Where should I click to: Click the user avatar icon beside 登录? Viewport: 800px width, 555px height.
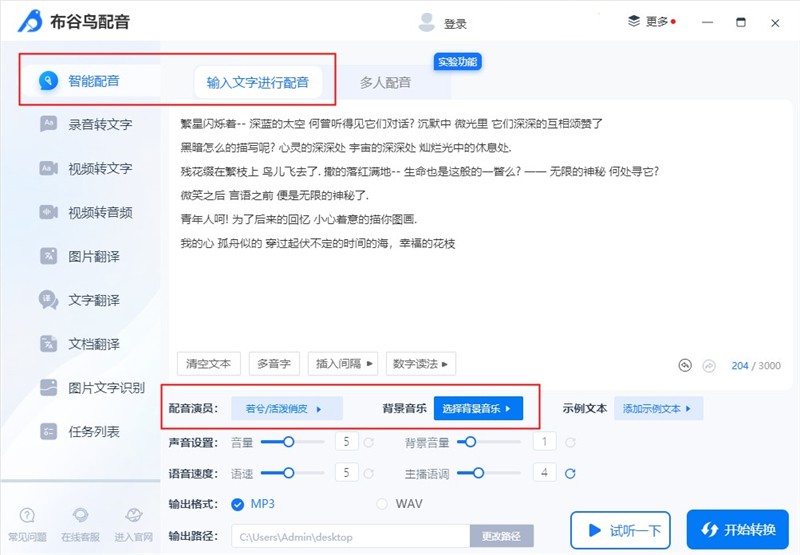427,22
